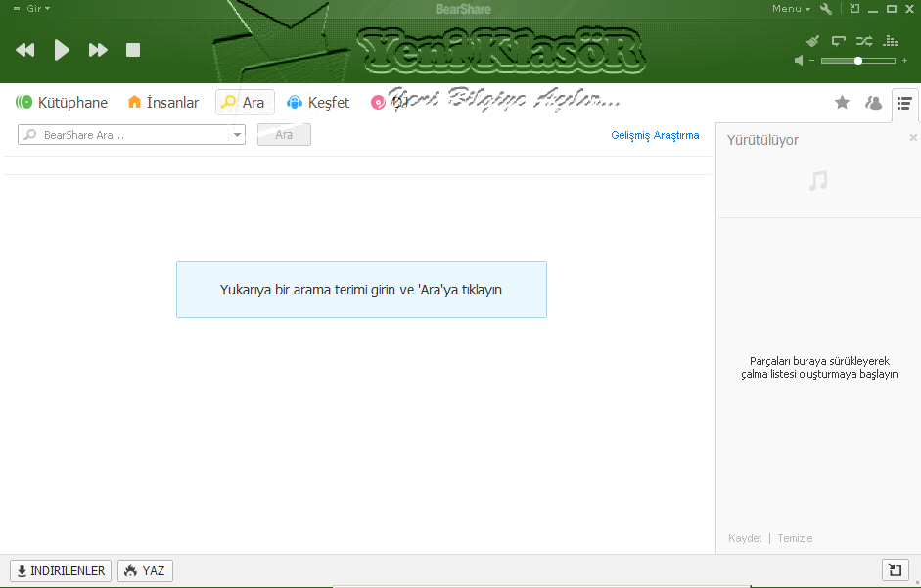Toggle the repeat loop mode
Screen dimensions: 921x588
click(x=839, y=41)
